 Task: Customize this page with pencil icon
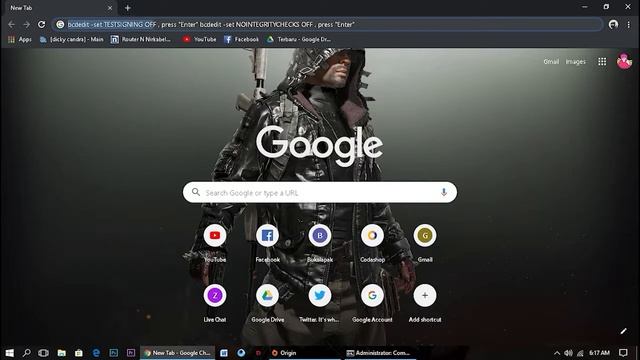coord(623,331)
